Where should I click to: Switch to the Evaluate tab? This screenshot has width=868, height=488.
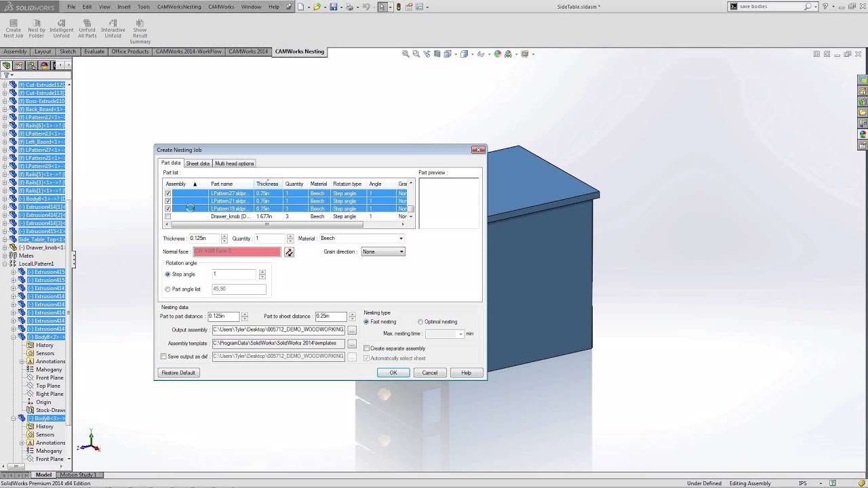click(94, 52)
